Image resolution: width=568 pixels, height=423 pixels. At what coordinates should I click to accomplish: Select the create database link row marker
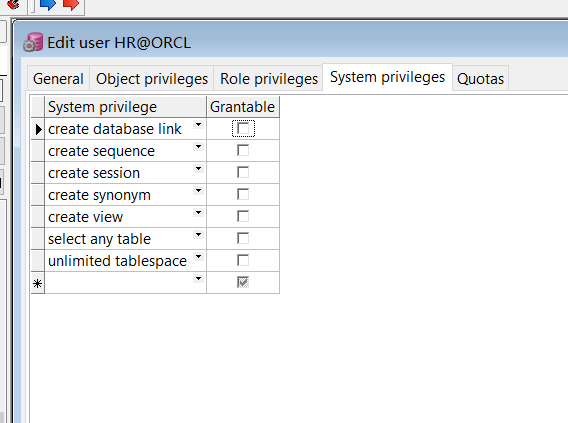coord(38,129)
